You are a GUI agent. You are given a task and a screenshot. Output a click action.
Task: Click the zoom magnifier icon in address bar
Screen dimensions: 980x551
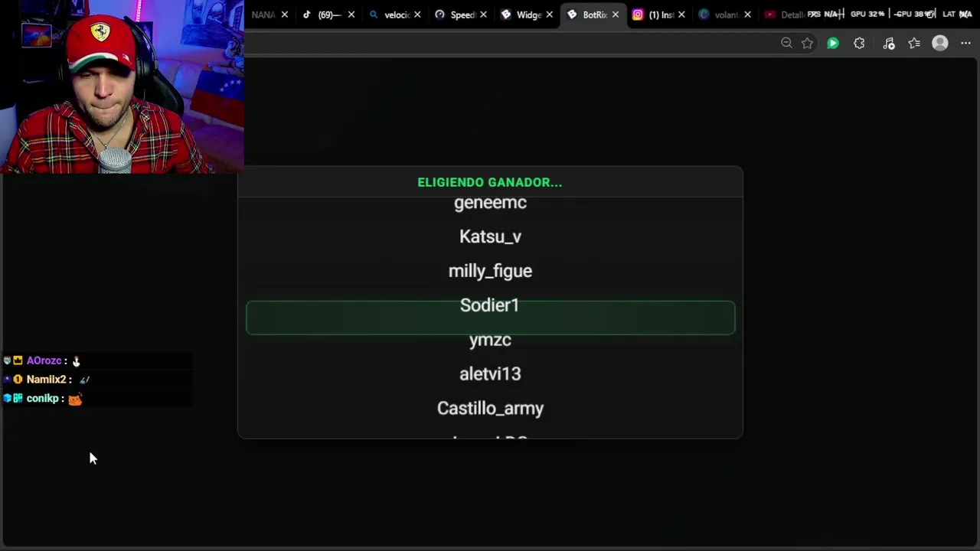(x=786, y=44)
